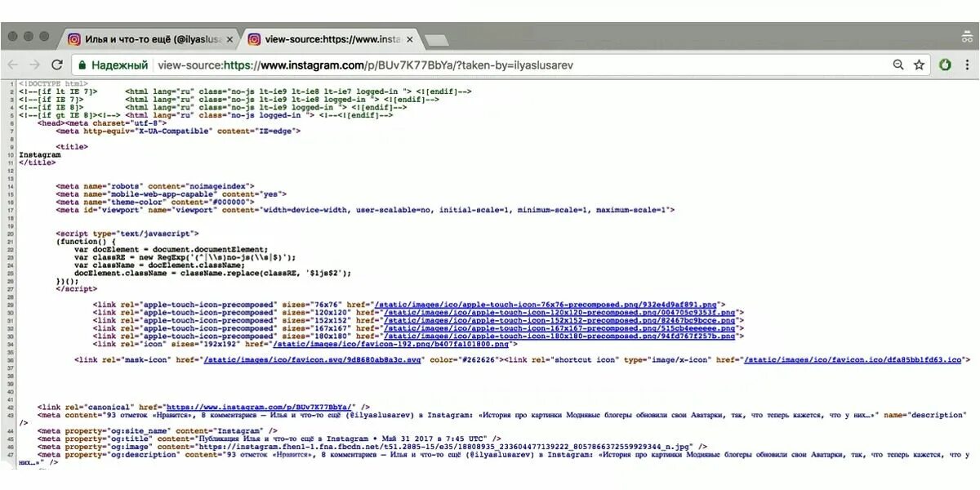The image size is (980, 490).
Task: Open the zoom magnifier in address bar
Action: (x=898, y=65)
